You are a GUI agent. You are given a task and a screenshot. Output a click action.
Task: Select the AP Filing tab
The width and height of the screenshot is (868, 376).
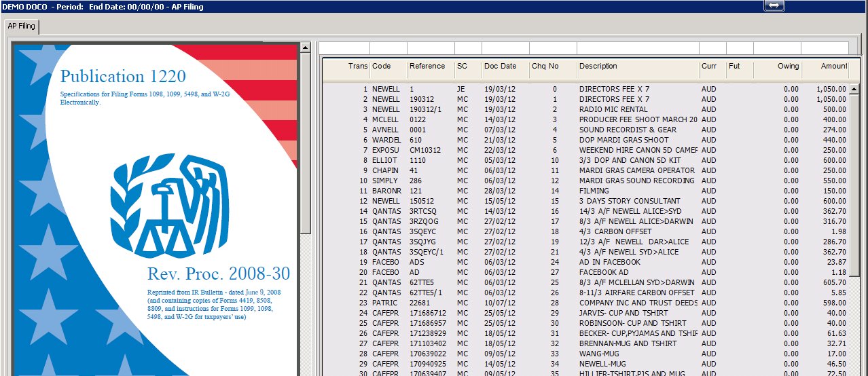[x=22, y=26]
